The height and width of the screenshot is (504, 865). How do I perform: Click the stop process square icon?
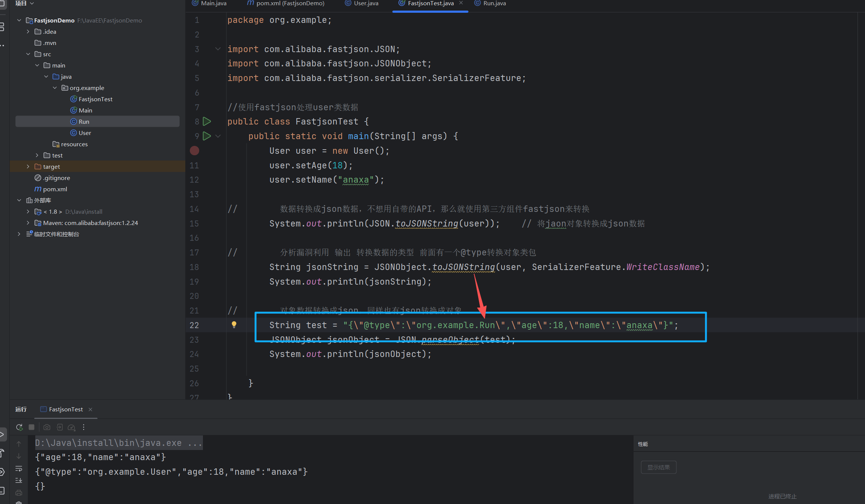coord(32,427)
